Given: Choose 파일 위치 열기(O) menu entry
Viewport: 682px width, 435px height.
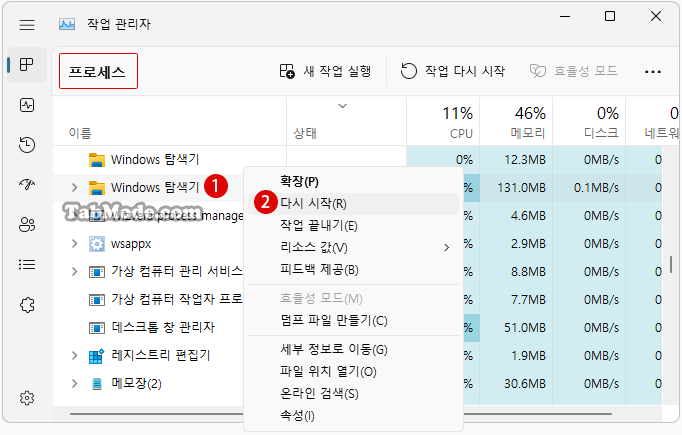Looking at the screenshot, I should [353, 371].
